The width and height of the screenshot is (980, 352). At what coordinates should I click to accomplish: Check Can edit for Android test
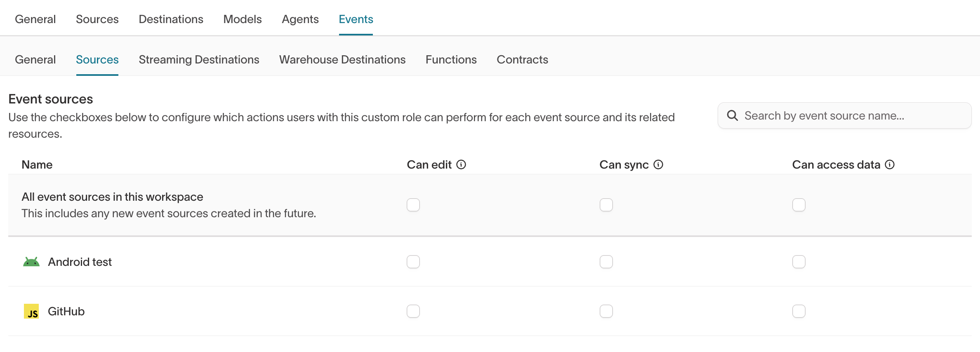pyautogui.click(x=413, y=262)
